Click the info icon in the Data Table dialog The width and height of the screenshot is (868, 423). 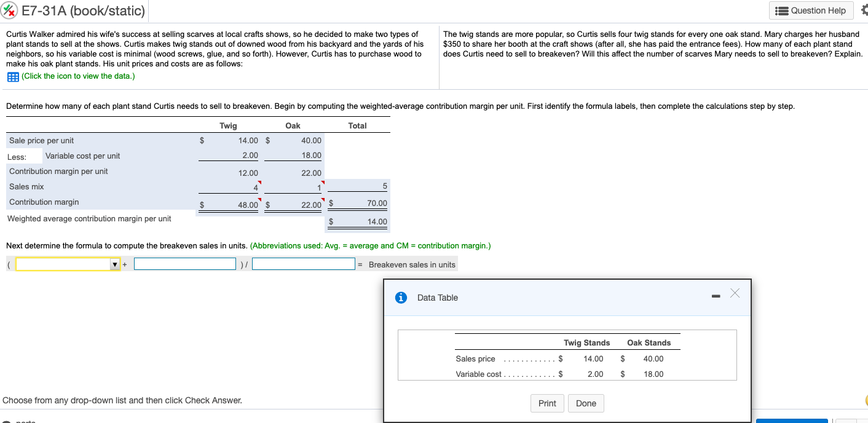pyautogui.click(x=401, y=298)
